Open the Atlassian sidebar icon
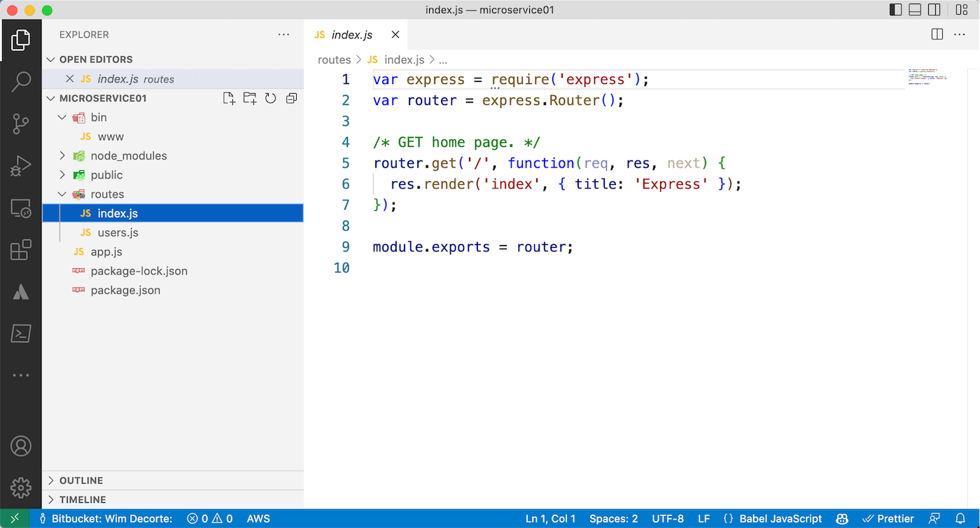The height and width of the screenshot is (528, 980). (21, 292)
